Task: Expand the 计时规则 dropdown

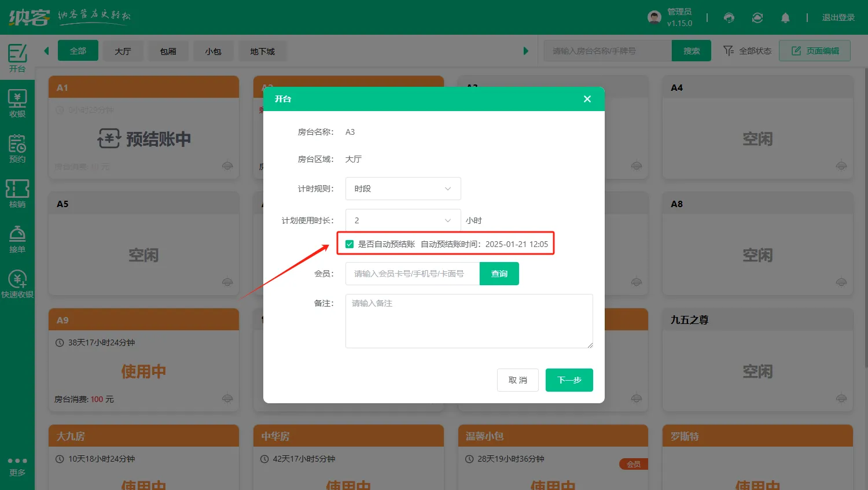Action: (x=403, y=189)
